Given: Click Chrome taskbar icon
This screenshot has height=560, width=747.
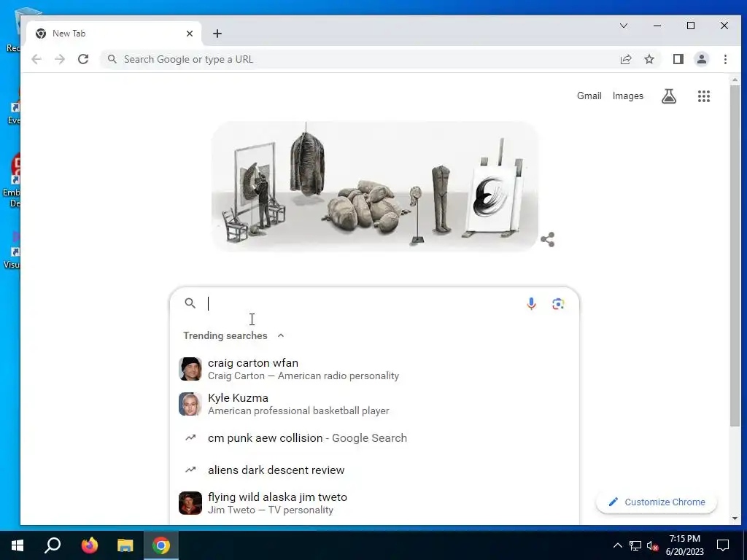Looking at the screenshot, I should coord(161,545).
